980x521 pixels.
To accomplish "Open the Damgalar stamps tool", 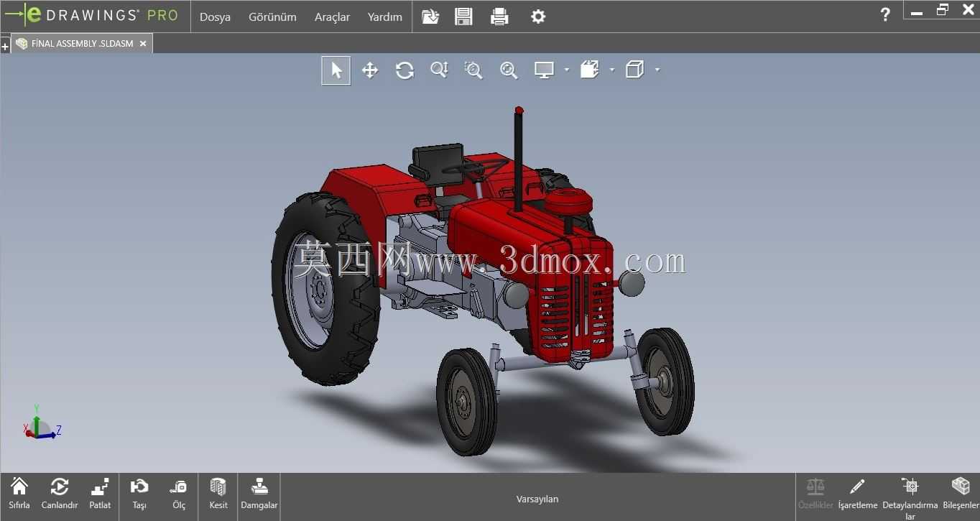I will pos(259,494).
